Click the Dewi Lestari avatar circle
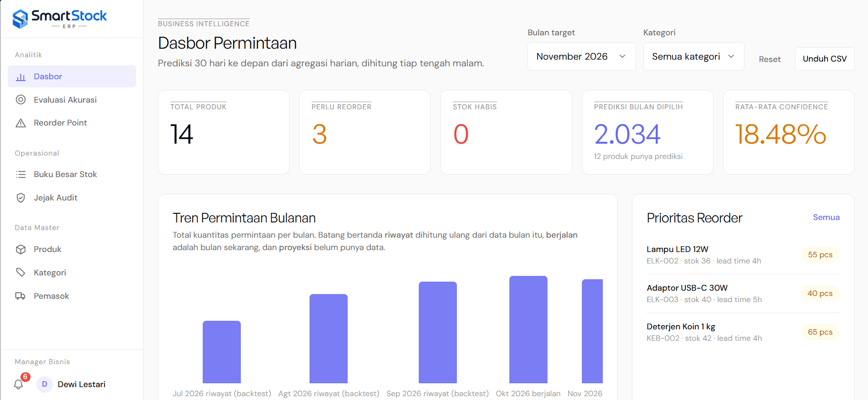The width and height of the screenshot is (868, 400). pyautogui.click(x=44, y=384)
